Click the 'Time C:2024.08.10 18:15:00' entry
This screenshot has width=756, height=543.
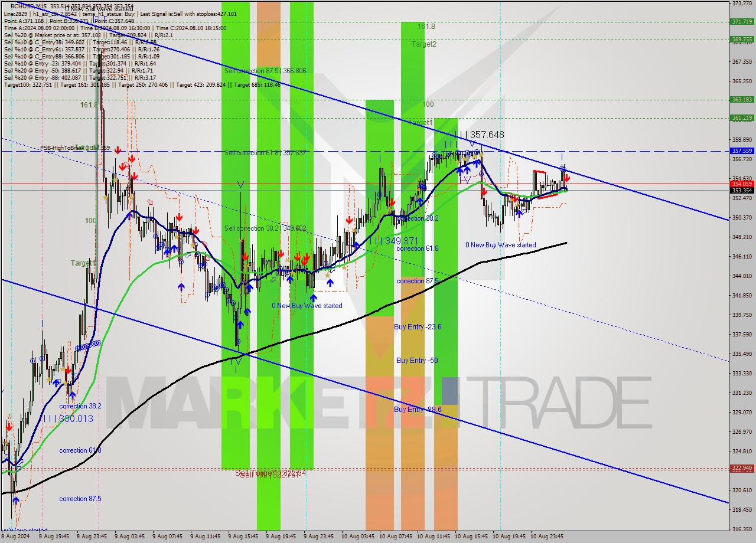[190, 28]
